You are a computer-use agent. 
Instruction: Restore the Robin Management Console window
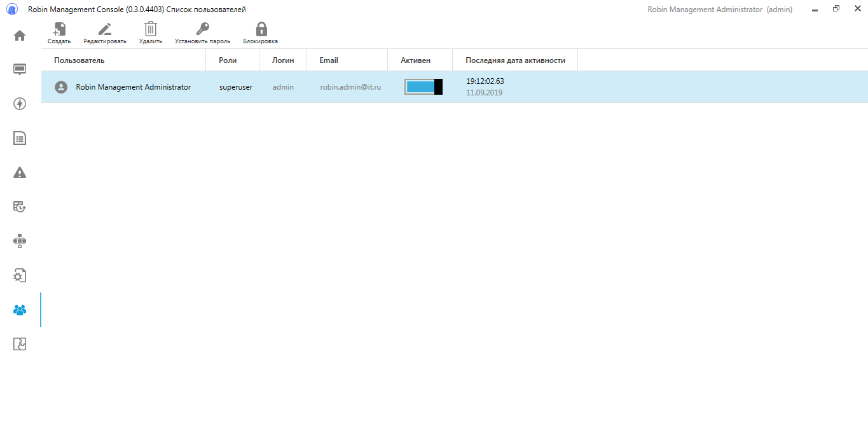tap(836, 10)
